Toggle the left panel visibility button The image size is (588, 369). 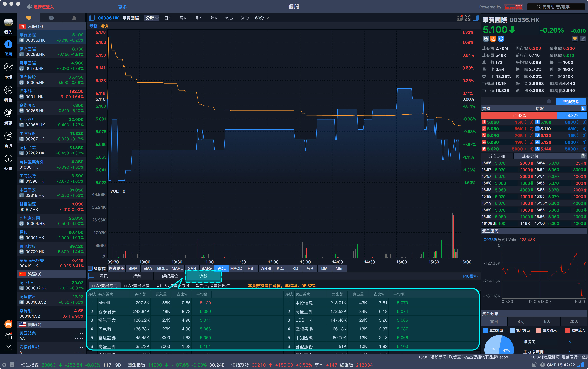point(91,18)
